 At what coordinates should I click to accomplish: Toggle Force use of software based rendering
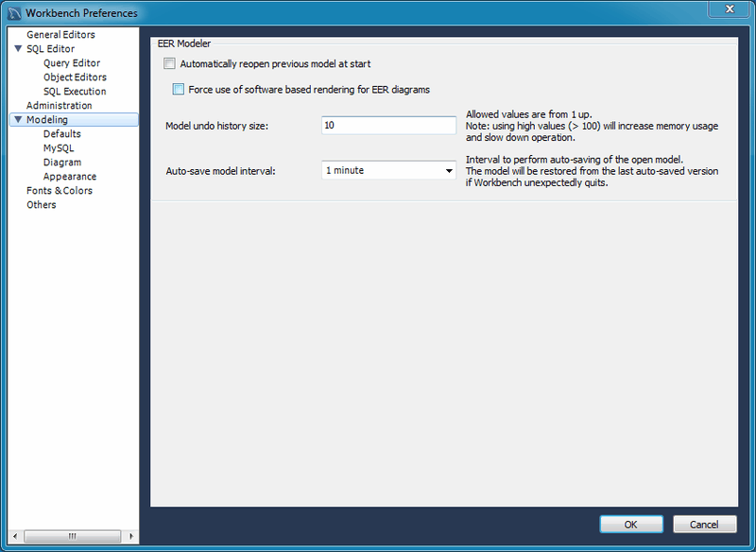[x=179, y=89]
